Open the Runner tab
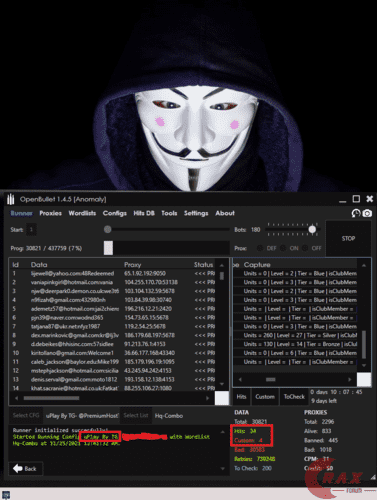This screenshot has width=377, height=500. click(x=22, y=213)
